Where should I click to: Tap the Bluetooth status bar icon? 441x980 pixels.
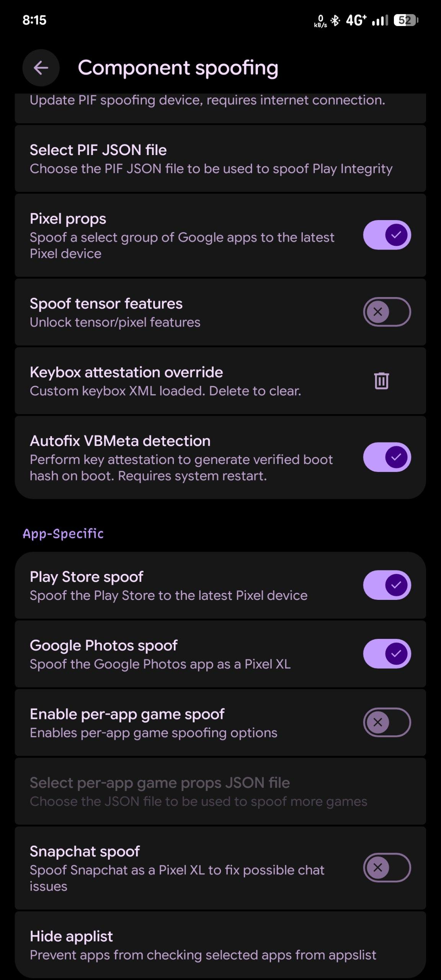[335, 20]
